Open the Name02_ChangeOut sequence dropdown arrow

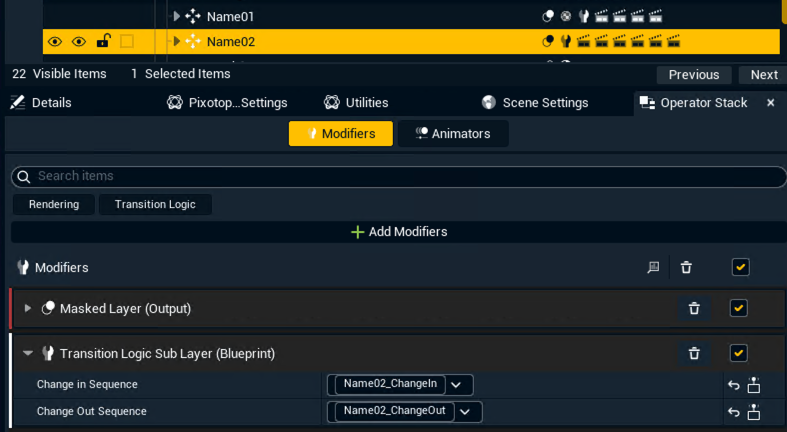click(x=465, y=412)
